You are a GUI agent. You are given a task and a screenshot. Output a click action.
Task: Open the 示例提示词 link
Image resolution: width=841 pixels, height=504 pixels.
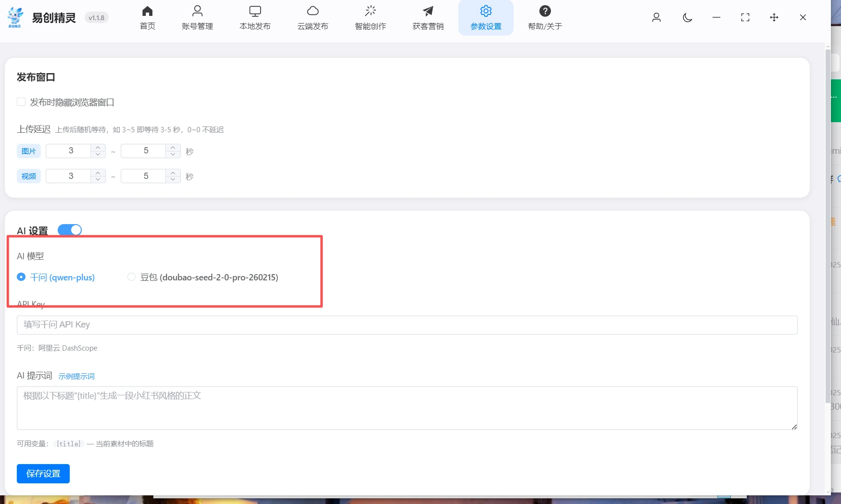point(76,376)
